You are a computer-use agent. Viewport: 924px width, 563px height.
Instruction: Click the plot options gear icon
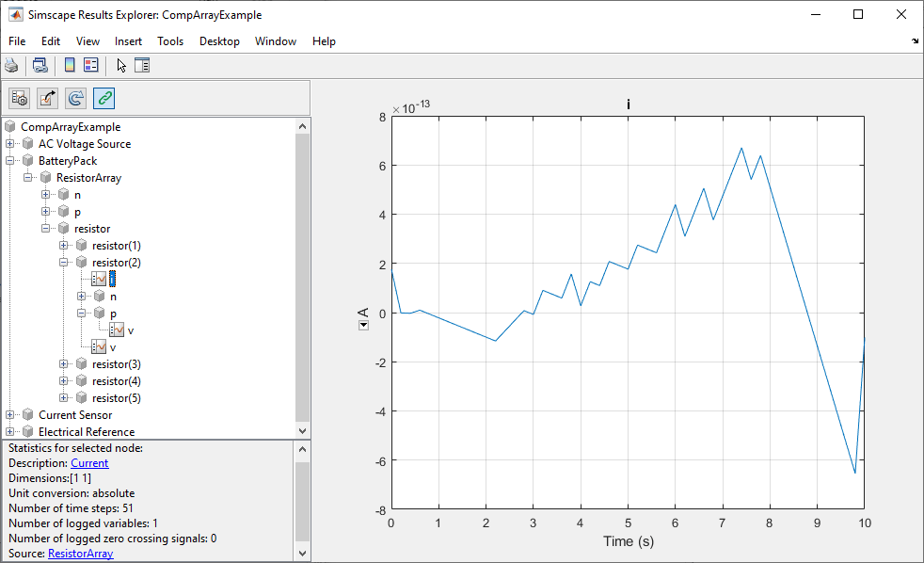20,99
